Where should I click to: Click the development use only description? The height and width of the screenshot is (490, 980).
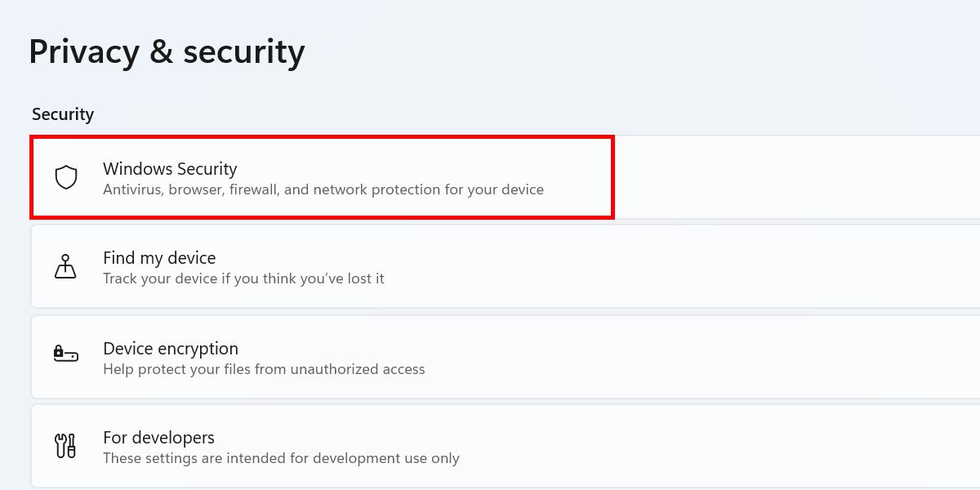tap(280, 458)
